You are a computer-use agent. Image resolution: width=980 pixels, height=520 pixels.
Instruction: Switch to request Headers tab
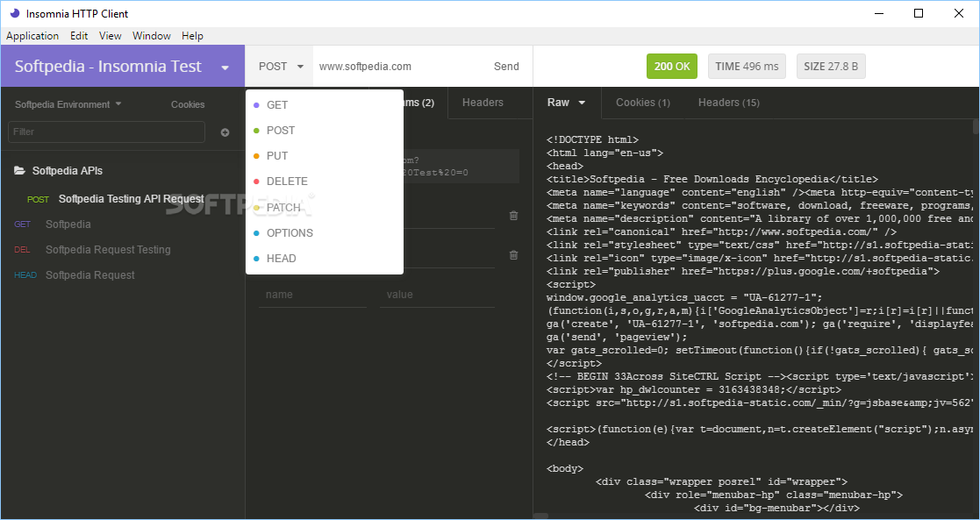[x=483, y=103]
